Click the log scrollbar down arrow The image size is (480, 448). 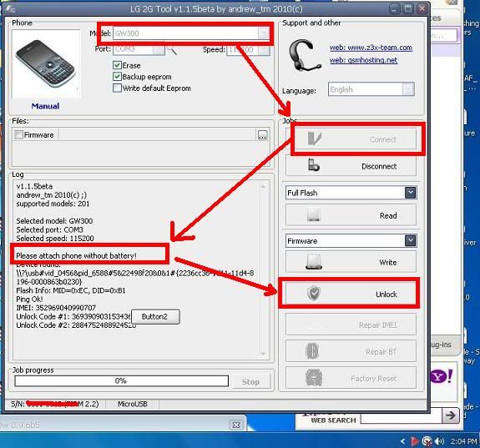[x=263, y=354]
